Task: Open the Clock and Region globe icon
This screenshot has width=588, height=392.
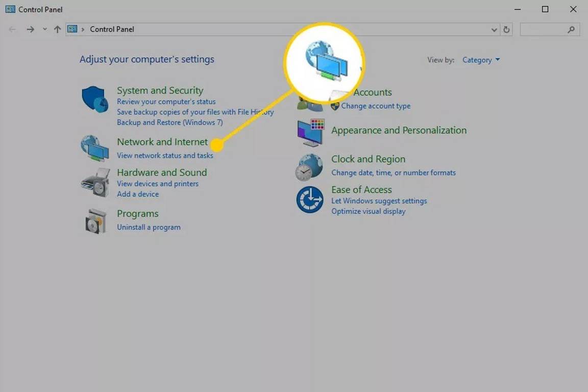Action: coord(310,167)
